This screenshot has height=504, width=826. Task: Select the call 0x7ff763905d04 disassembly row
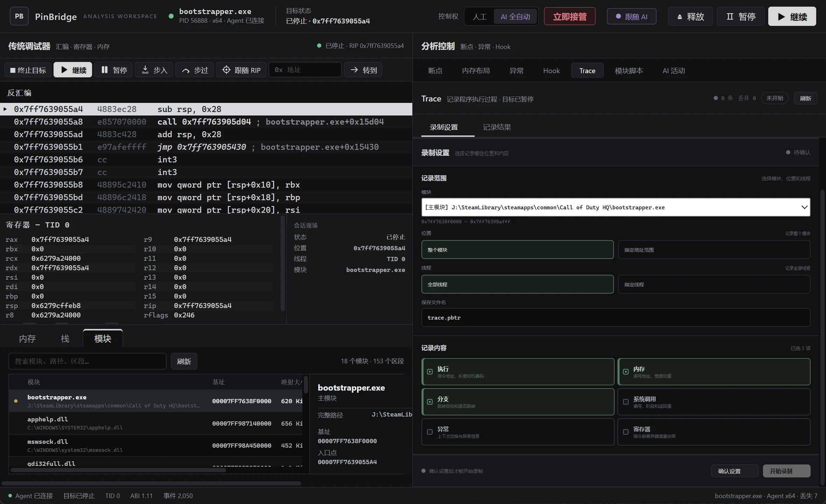coord(206,122)
